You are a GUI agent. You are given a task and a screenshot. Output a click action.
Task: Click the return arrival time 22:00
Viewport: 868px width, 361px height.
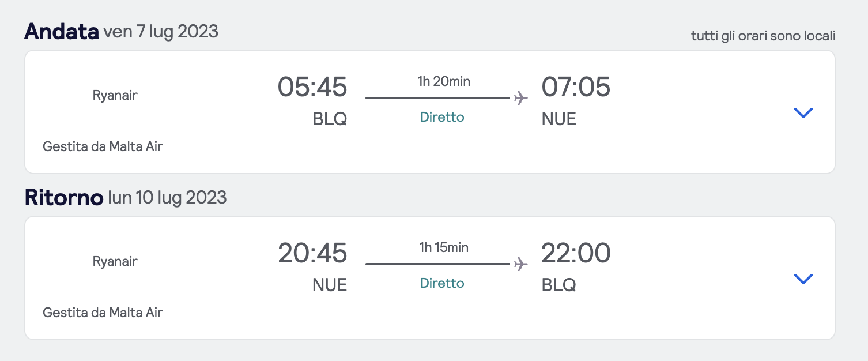click(576, 254)
